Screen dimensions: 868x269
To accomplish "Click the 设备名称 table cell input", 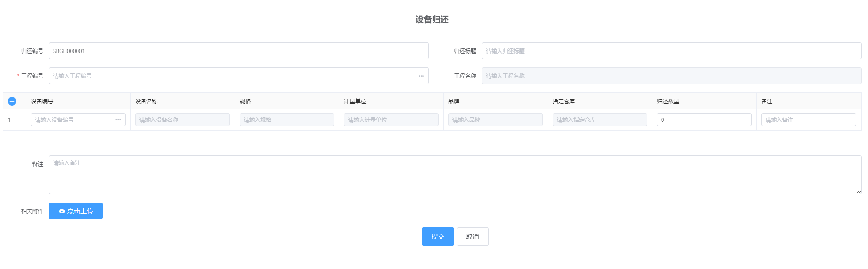I will [182, 120].
